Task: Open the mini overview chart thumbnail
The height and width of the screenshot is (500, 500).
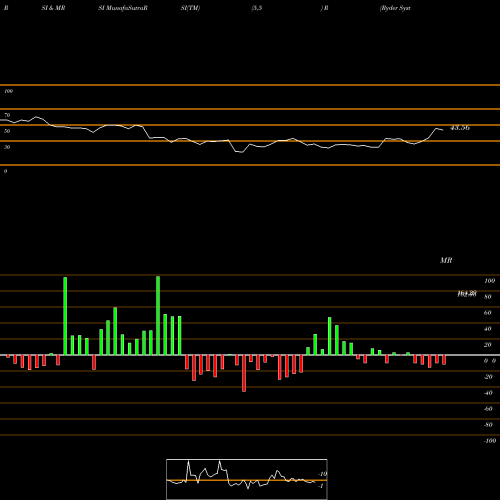Action: pos(247,479)
